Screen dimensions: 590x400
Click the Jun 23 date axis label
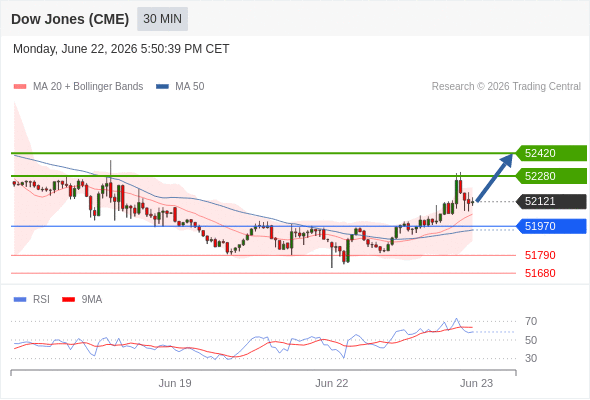(476, 383)
